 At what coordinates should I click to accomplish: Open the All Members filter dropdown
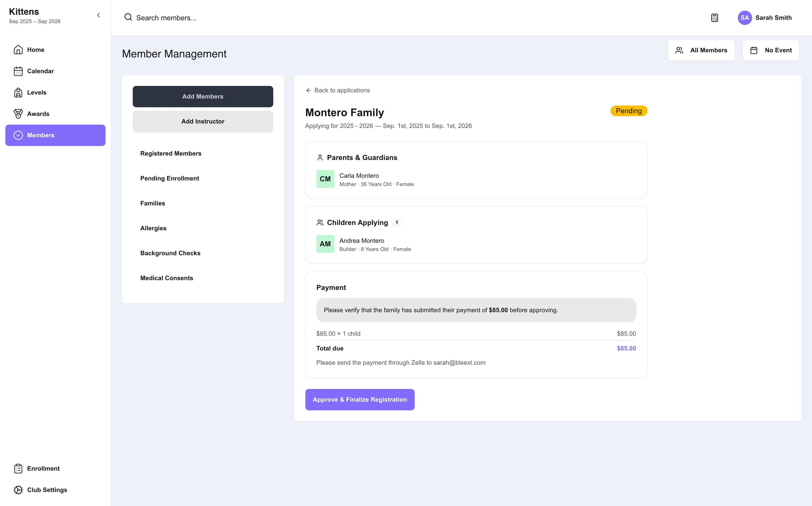point(701,50)
